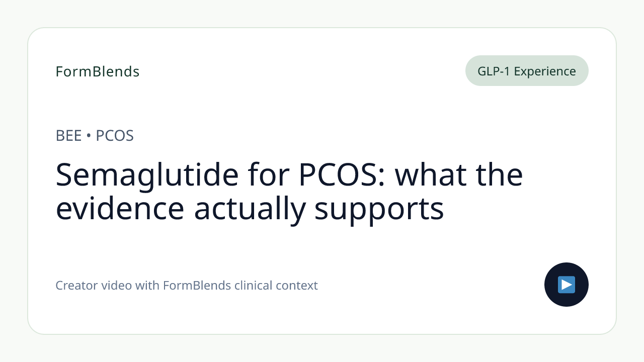Open the Semaglutide for PCOS headline
Screen dimensions: 644x362
[289, 192]
